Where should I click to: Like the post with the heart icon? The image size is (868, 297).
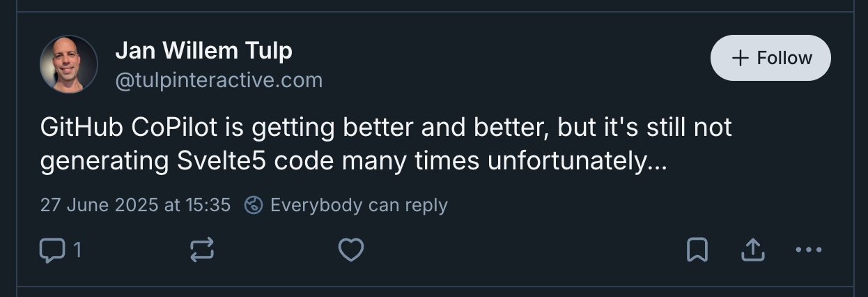coord(350,250)
